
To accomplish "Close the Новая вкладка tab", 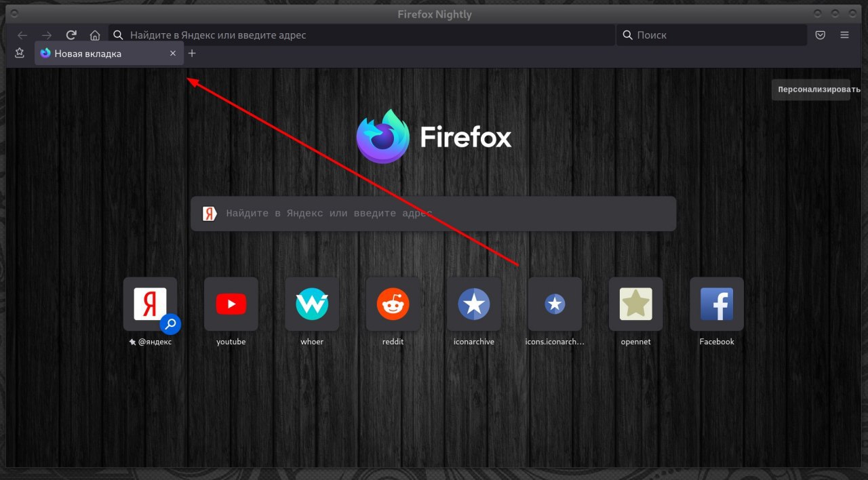I will (x=173, y=54).
